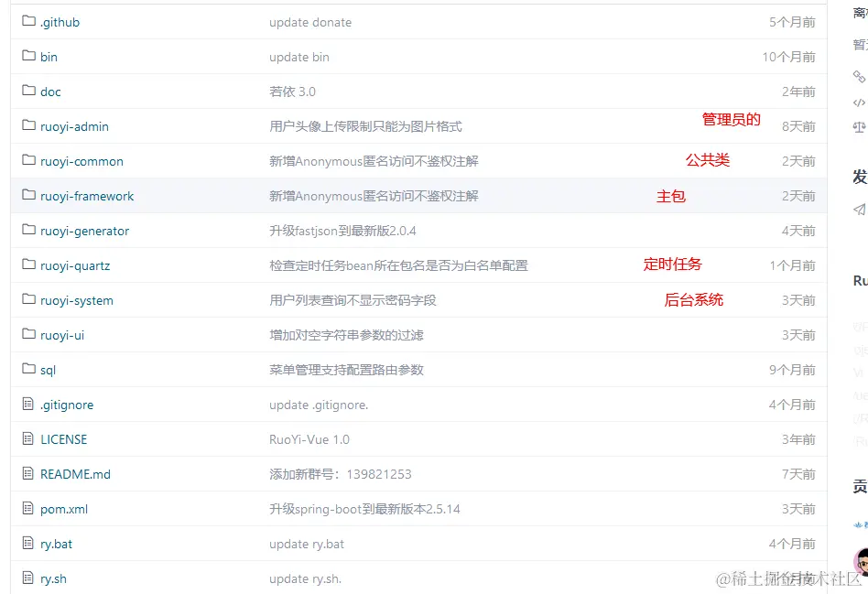The image size is (868, 594).
Task: Click the chain link icon in right sidebar
Action: [x=857, y=77]
